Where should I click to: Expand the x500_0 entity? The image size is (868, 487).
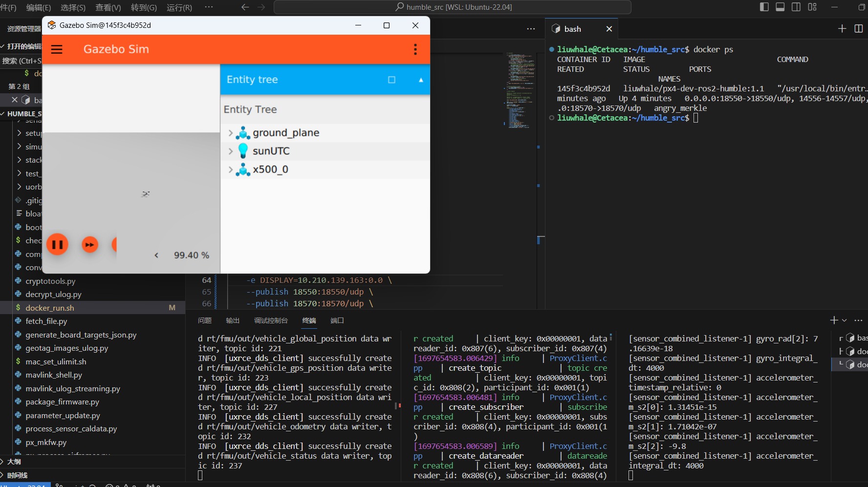click(x=231, y=169)
